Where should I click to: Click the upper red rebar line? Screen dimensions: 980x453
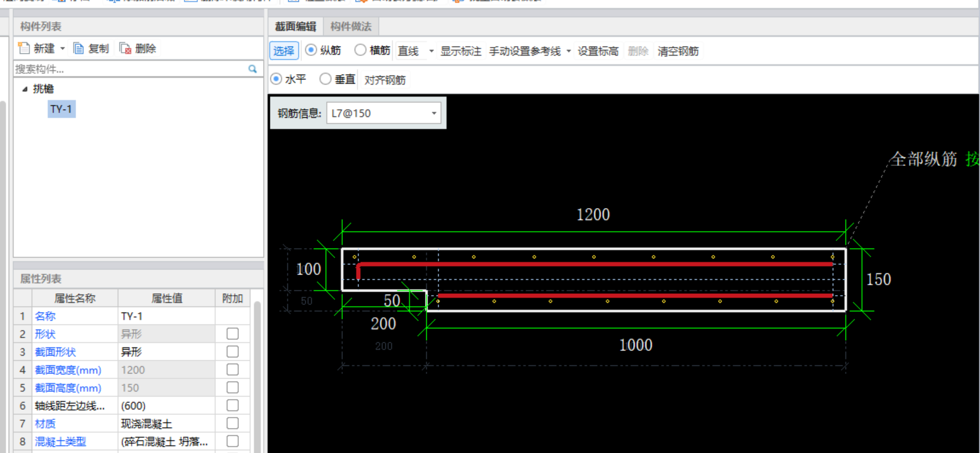(595, 264)
